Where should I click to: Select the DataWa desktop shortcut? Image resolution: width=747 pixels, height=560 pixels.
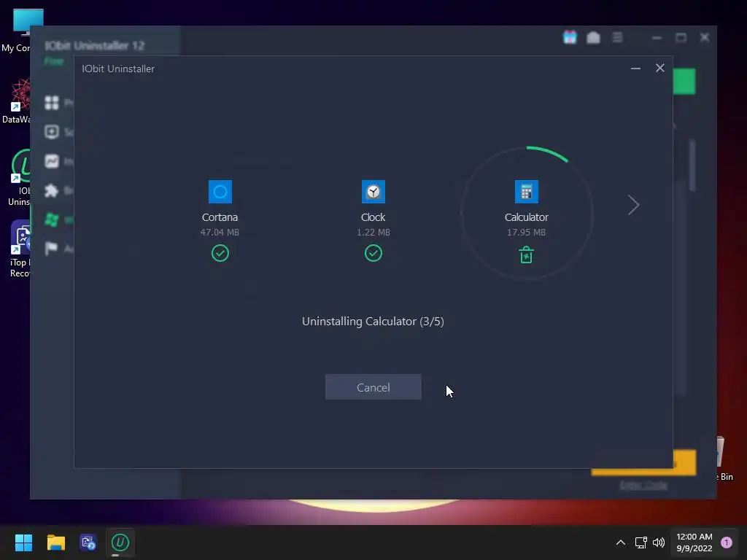click(15, 101)
